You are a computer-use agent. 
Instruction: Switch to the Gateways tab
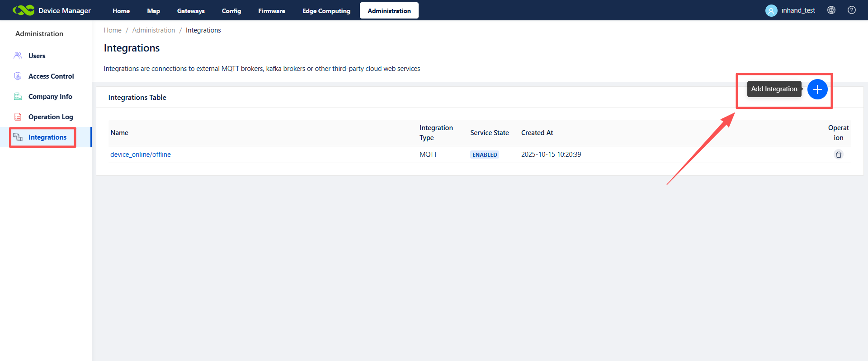(191, 11)
